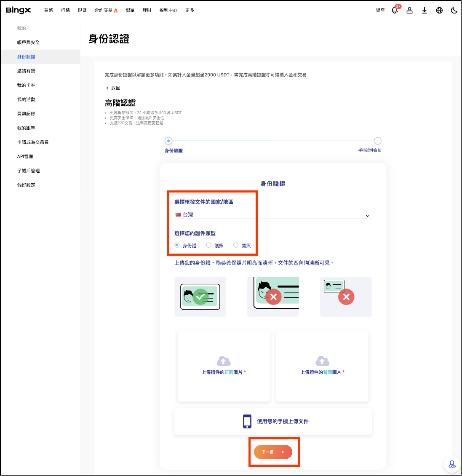Toggle dark mode moon icon
The width and height of the screenshot is (462, 476).
[x=454, y=11]
